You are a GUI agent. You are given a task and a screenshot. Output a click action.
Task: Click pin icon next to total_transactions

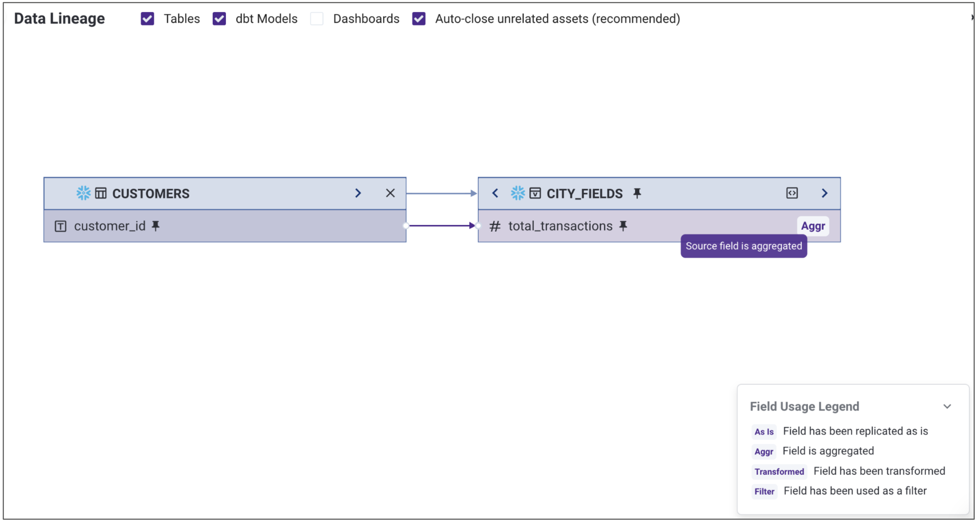coord(623,226)
